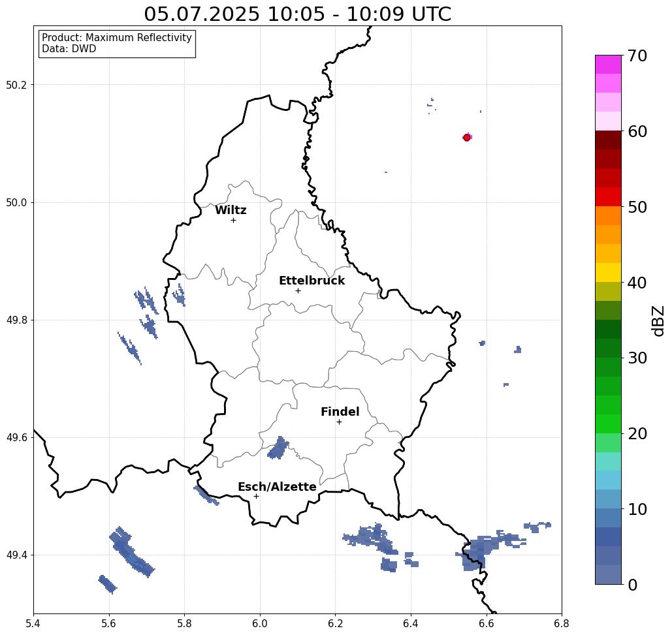Click the yellow colorbar segment at 40
Screen dimensions: 672x635
tap(608, 272)
